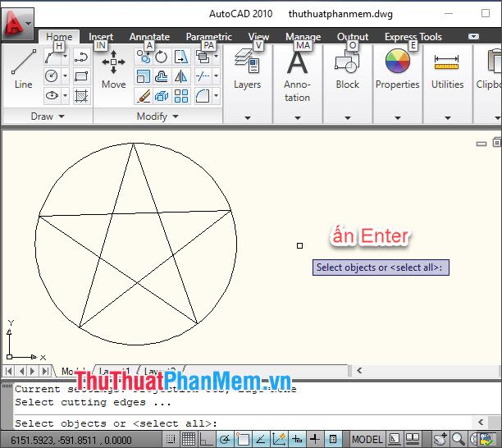
Task: Open the draw order dropdown arrow
Action: pos(216,57)
